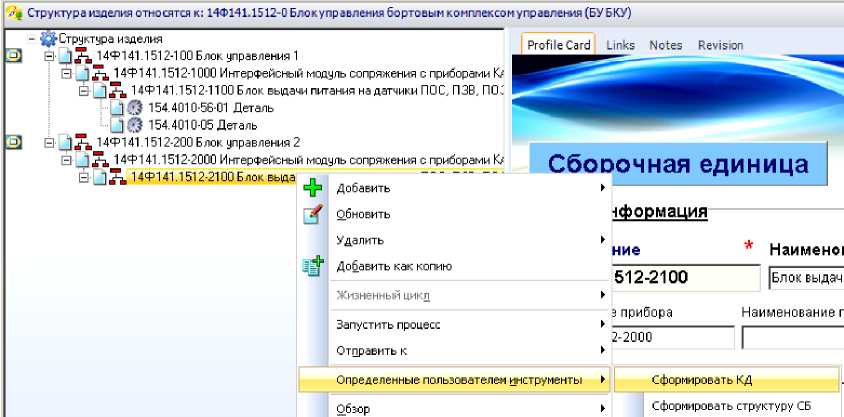This screenshot has width=844, height=417.
Task: Select Сформировать КД submenu item
Action: [x=727, y=380]
